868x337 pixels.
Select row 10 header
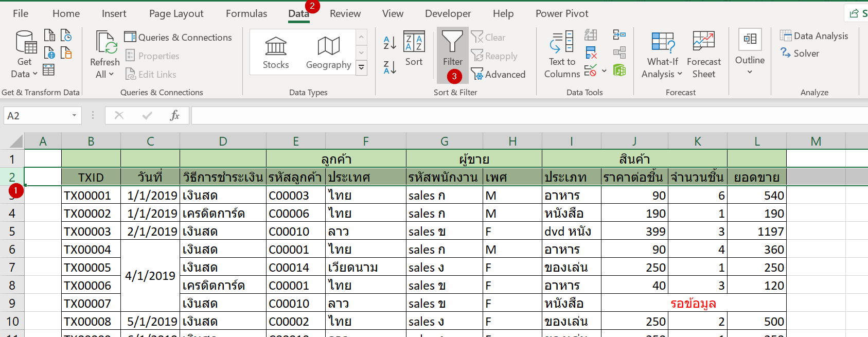[x=12, y=321]
